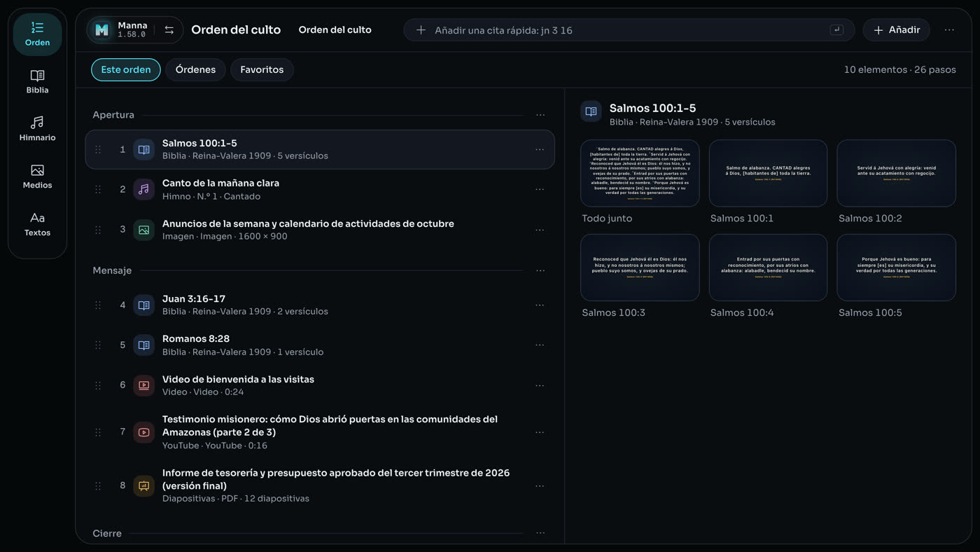Viewport: 980px width, 552px height.
Task: Click the image icon for Anuncios de la semana
Action: coord(143,230)
